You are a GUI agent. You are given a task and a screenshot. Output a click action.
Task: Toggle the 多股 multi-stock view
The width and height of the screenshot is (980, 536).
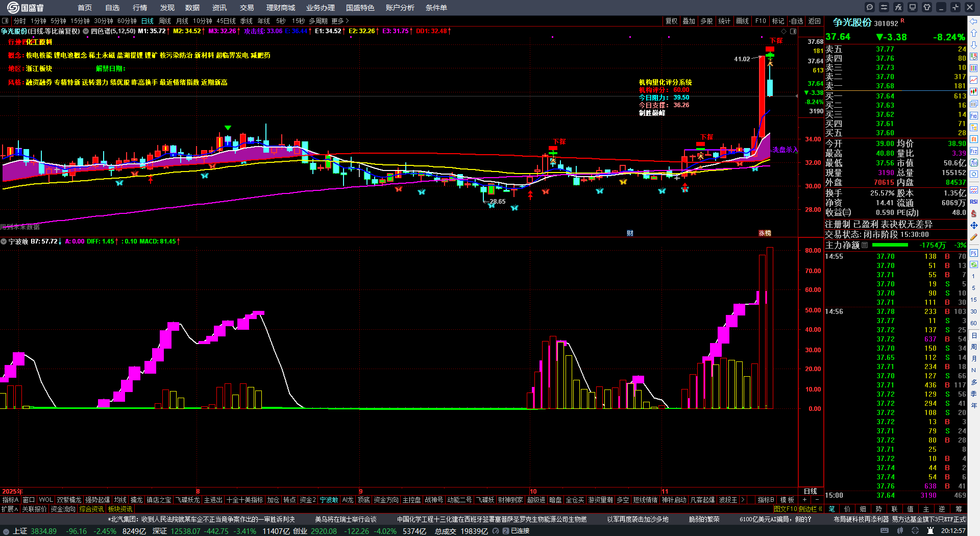[x=706, y=21]
